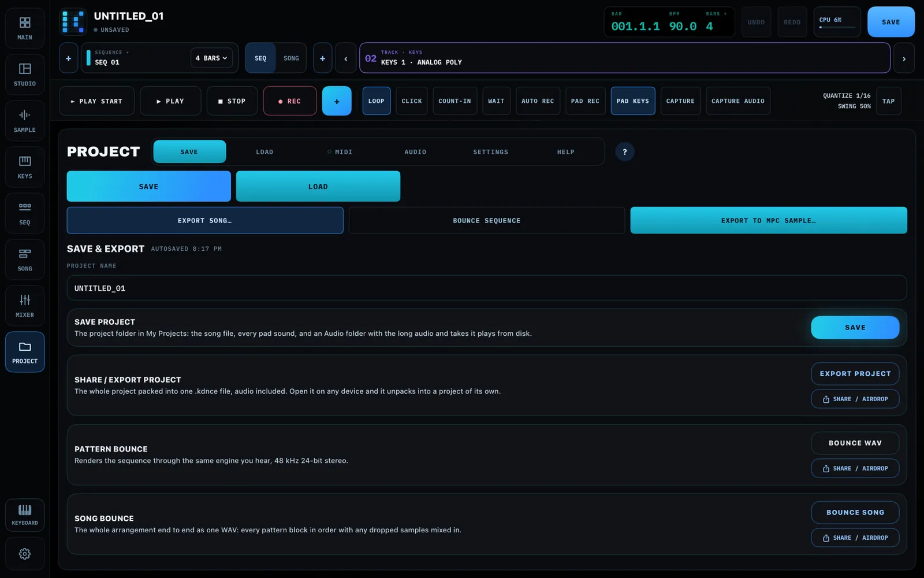Select the SETTINGS tab in Project
The height and width of the screenshot is (578, 924).
coord(491,152)
